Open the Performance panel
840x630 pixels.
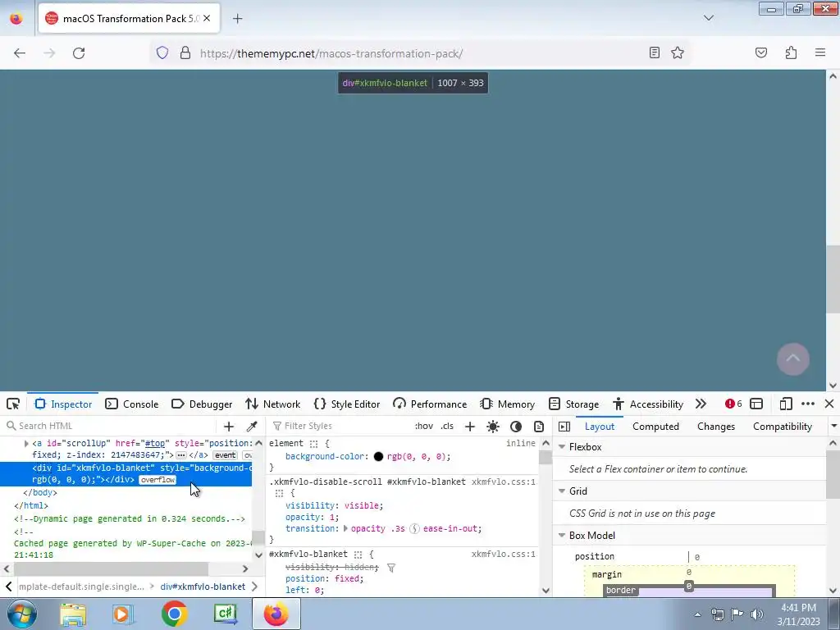pyautogui.click(x=430, y=404)
